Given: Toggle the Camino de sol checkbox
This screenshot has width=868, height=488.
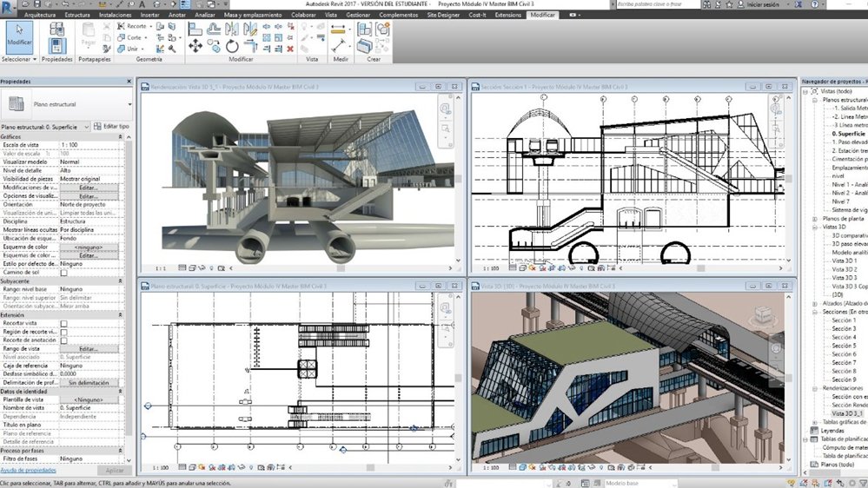Looking at the screenshot, I should coord(63,273).
